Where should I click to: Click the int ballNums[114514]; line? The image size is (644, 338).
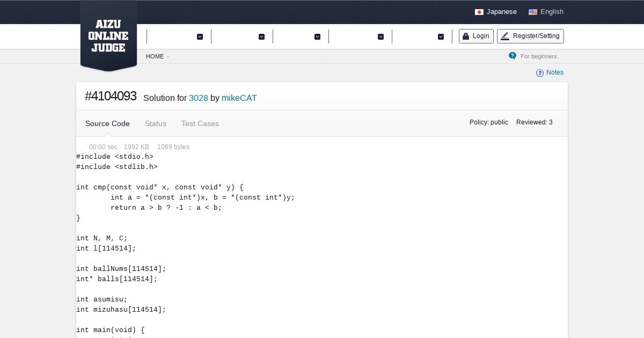coord(121,269)
